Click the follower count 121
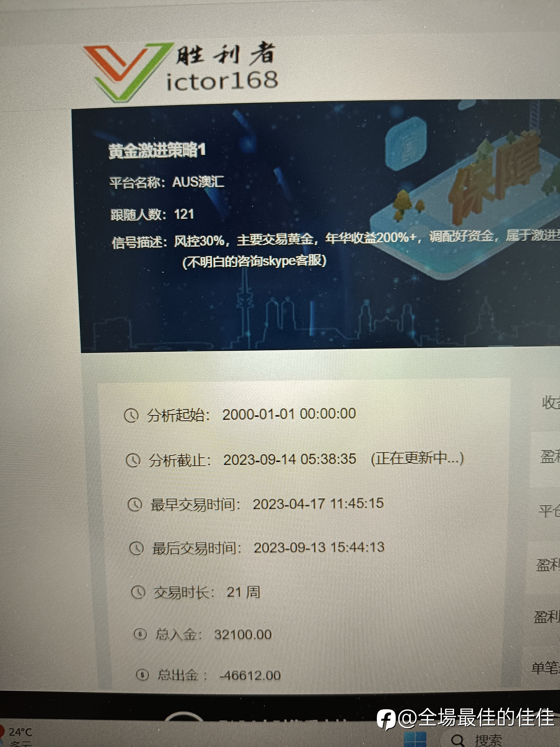The width and height of the screenshot is (560, 747). click(184, 214)
